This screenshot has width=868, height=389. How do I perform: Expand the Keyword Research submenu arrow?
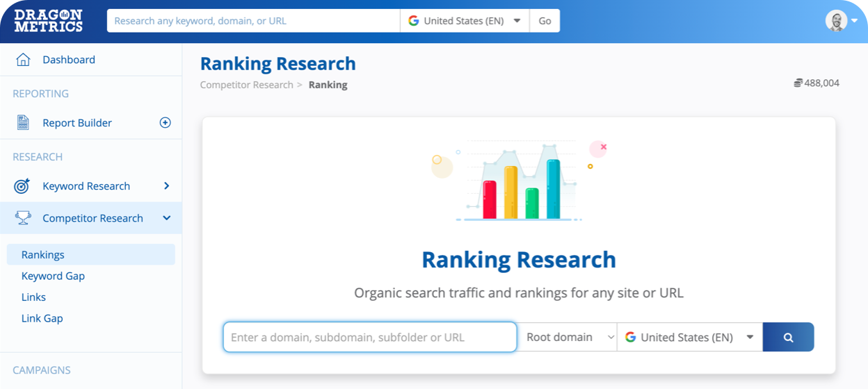(x=166, y=186)
